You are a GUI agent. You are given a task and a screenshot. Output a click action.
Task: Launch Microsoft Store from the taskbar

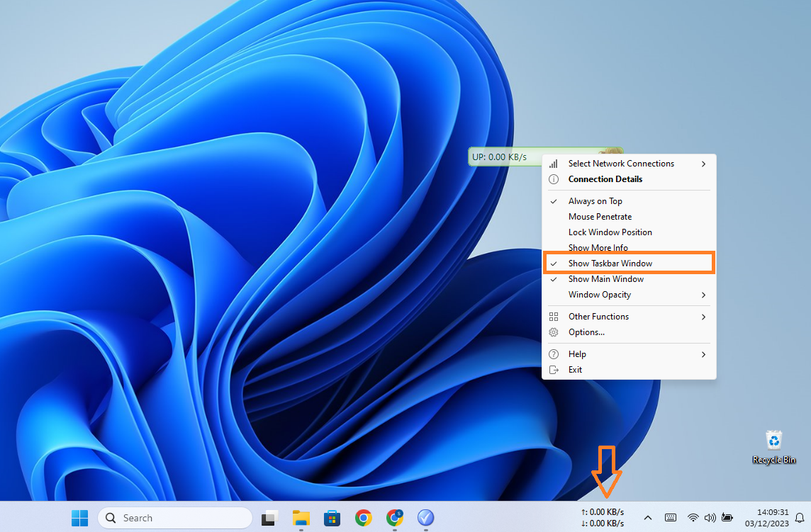(x=332, y=518)
